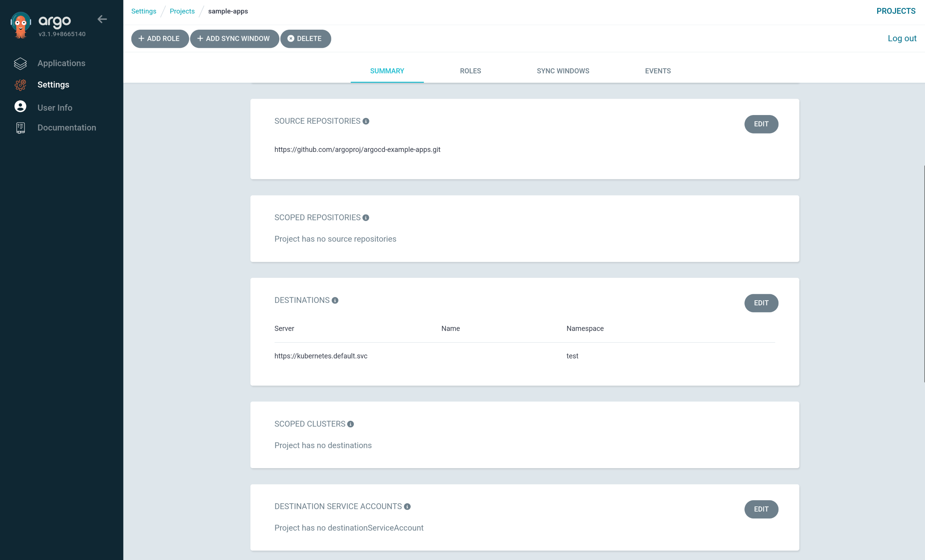Click the Argo octopus logo

coord(21,25)
